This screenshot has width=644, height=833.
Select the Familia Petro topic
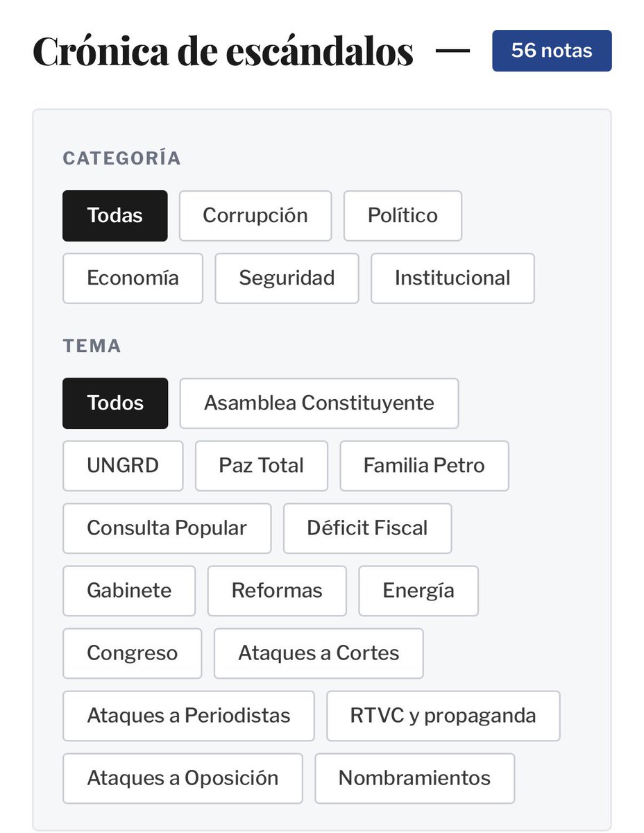(424, 466)
